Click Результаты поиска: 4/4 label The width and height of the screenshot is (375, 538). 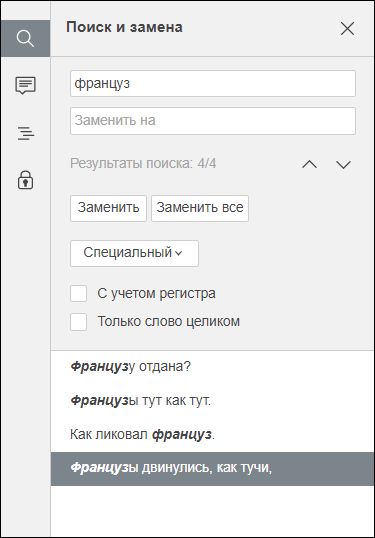click(x=143, y=164)
